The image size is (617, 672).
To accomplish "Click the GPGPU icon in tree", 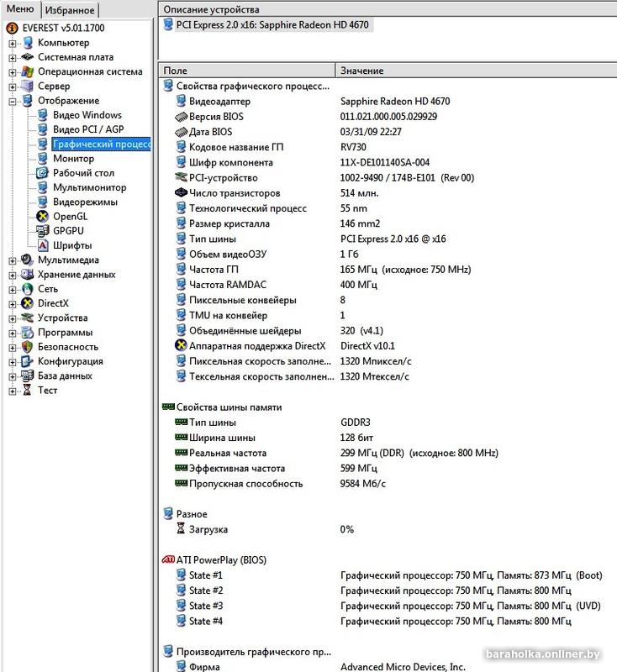I will 42,231.
